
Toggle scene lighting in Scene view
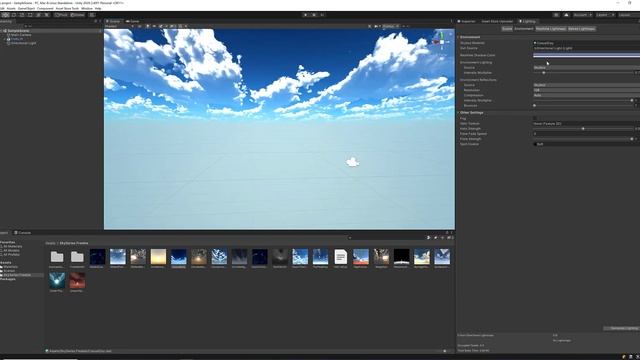[148, 26]
